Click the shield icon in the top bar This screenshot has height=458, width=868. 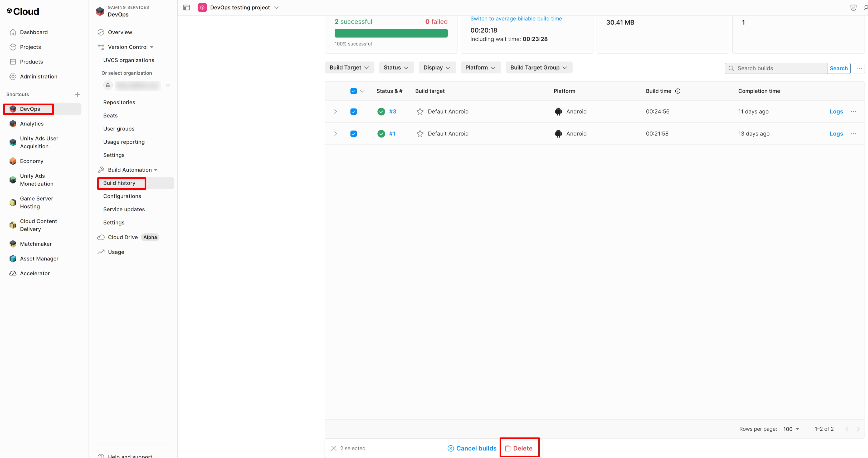tap(853, 7)
